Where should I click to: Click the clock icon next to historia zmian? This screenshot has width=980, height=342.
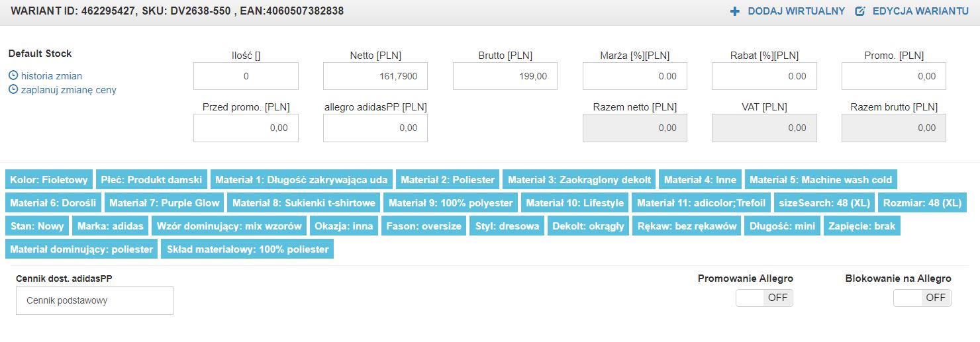(13, 76)
